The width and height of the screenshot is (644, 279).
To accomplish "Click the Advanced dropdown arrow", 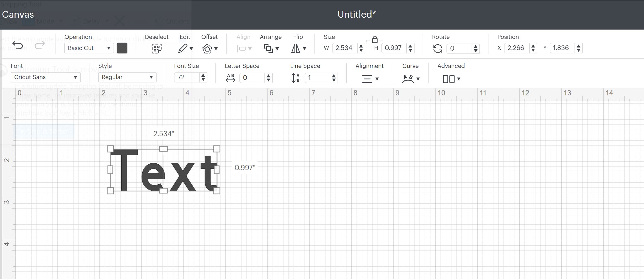I will click(x=459, y=79).
